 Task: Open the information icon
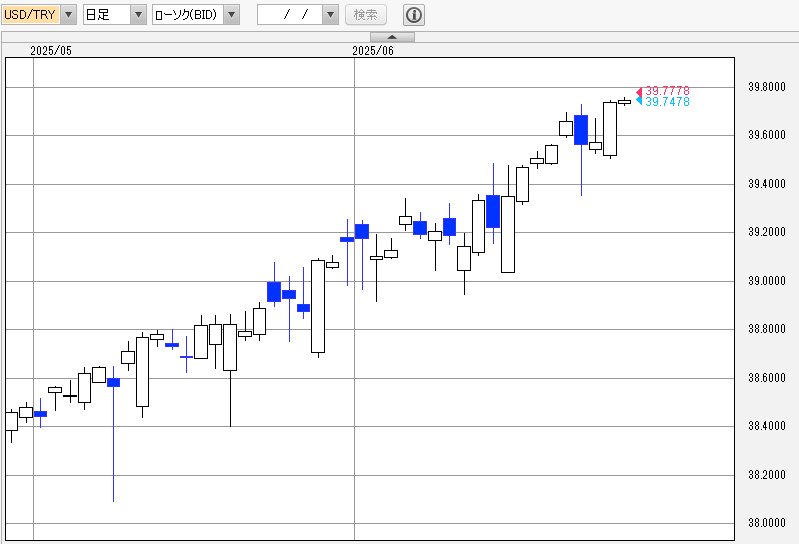[414, 15]
